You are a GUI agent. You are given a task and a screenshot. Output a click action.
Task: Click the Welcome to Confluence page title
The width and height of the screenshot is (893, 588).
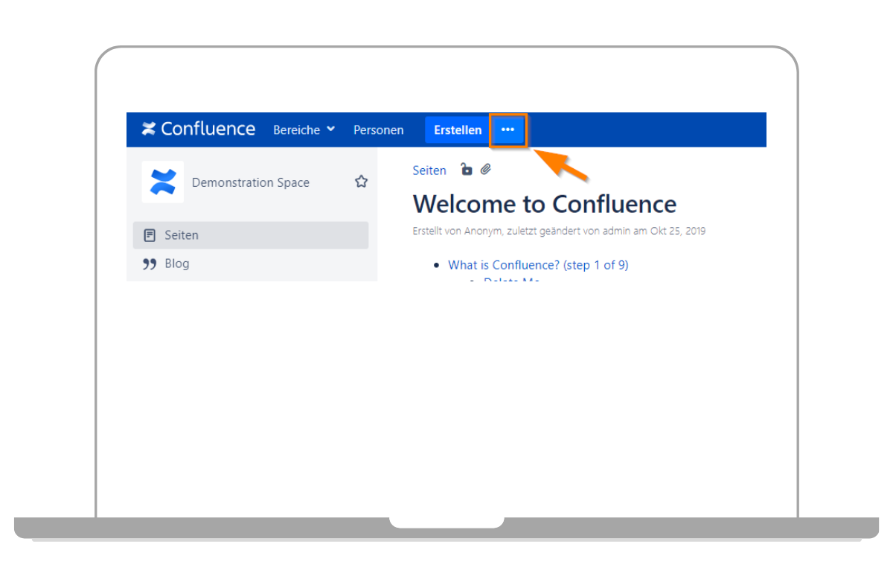coord(544,204)
